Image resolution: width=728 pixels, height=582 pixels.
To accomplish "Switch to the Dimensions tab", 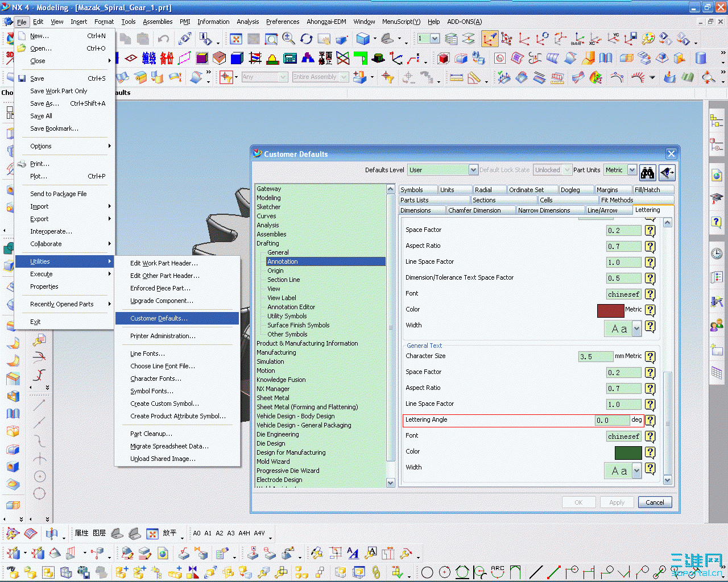I will click(x=416, y=210).
